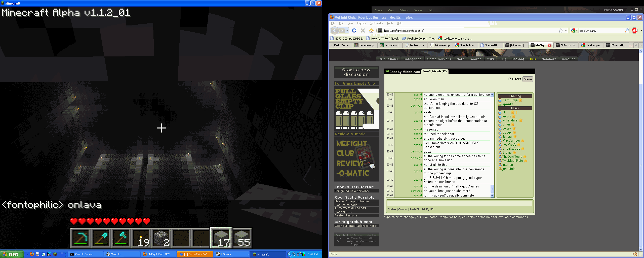The image size is (644, 258).
Task: Select the diamond axe hotbar slot
Action: [x=121, y=238]
